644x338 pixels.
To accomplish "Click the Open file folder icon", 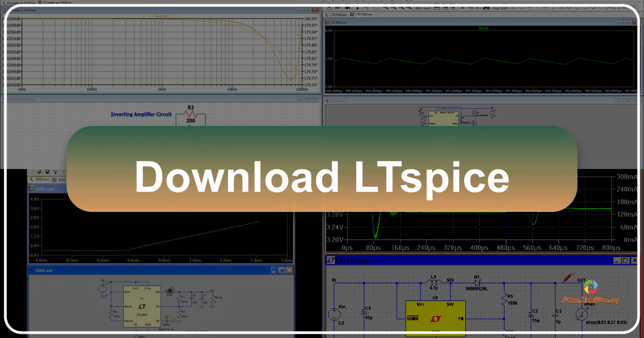I will click(x=337, y=7).
